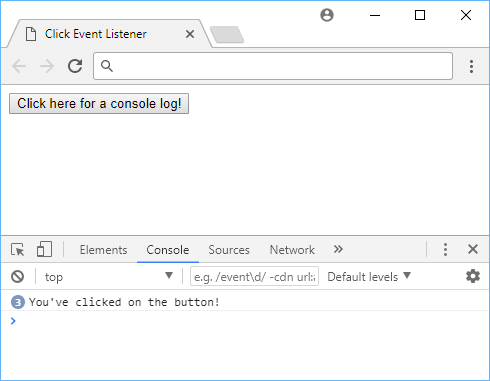This screenshot has width=490, height=381.
Task: Reload the page with the refresh icon
Action: pyautogui.click(x=75, y=66)
